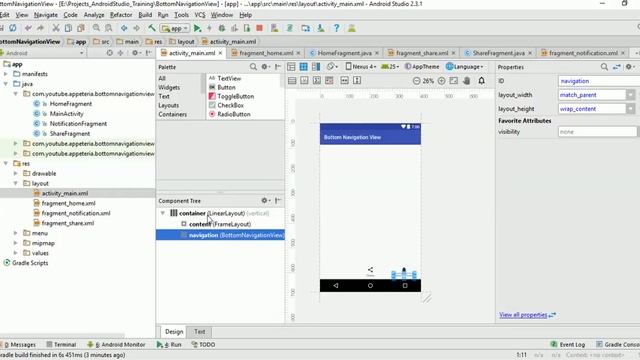Show the Blueprint view icon

[x=304, y=67]
